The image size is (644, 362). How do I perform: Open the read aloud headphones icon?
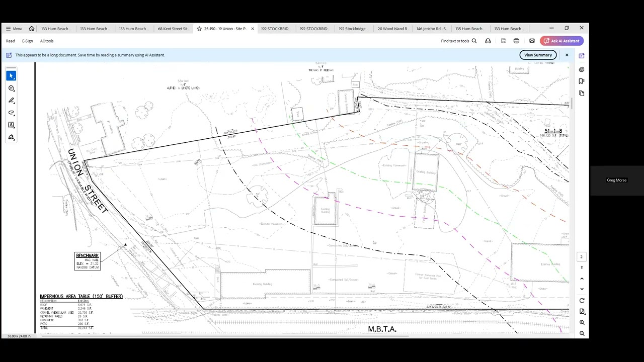(x=488, y=41)
